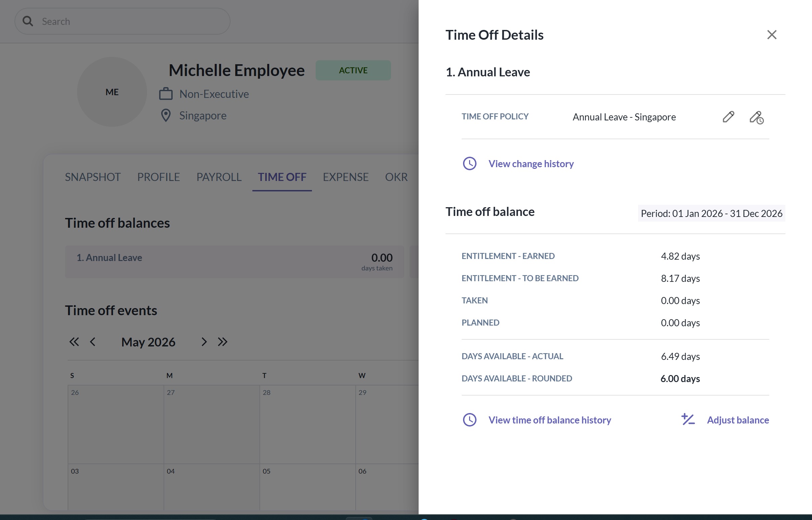Jump back a year with double-left arrows

(x=74, y=342)
